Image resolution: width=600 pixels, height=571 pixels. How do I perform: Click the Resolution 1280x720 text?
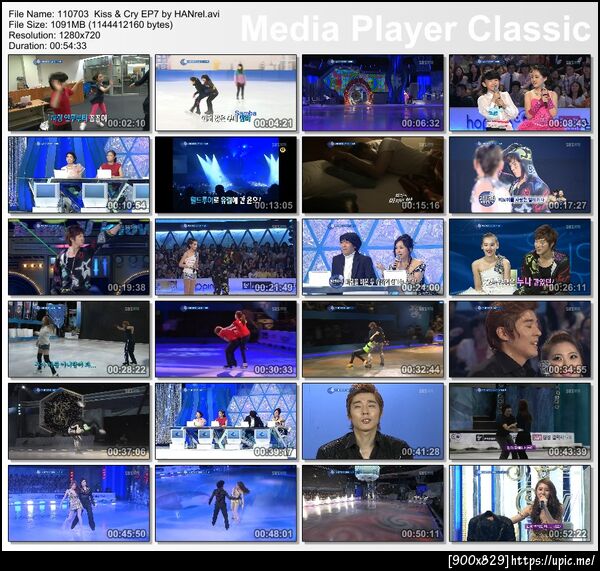[54, 35]
